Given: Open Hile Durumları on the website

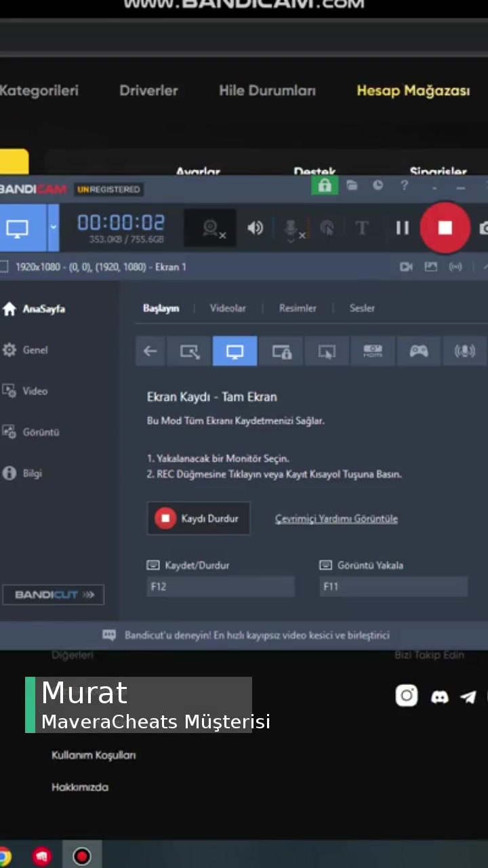Looking at the screenshot, I should (x=267, y=91).
